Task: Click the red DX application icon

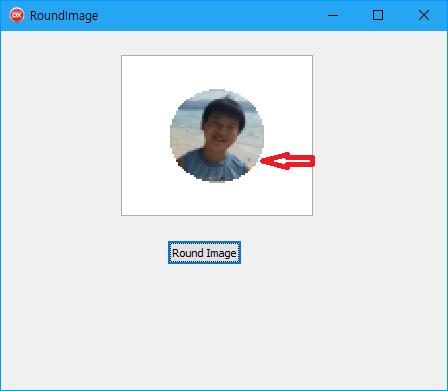Action: pos(17,15)
